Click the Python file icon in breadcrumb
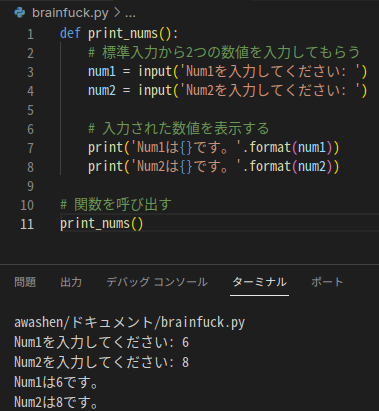The width and height of the screenshot is (379, 411). pyautogui.click(x=20, y=13)
